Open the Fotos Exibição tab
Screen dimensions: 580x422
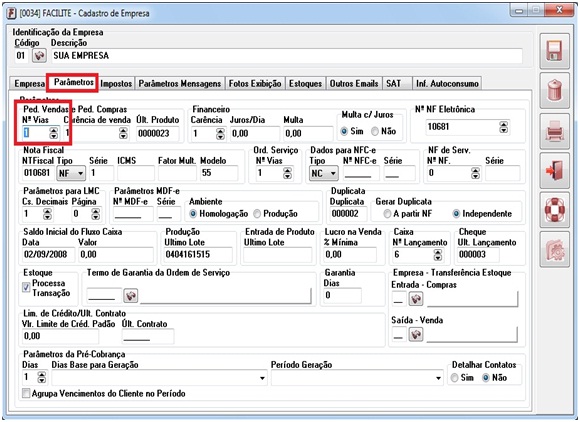click(255, 84)
